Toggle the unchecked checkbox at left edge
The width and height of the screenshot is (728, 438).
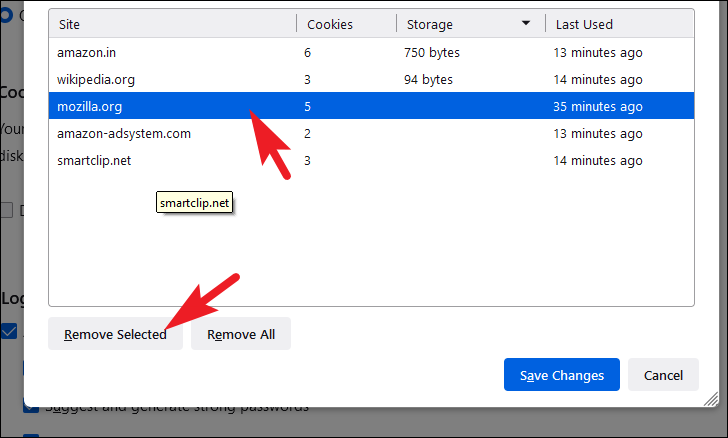pos(6,210)
